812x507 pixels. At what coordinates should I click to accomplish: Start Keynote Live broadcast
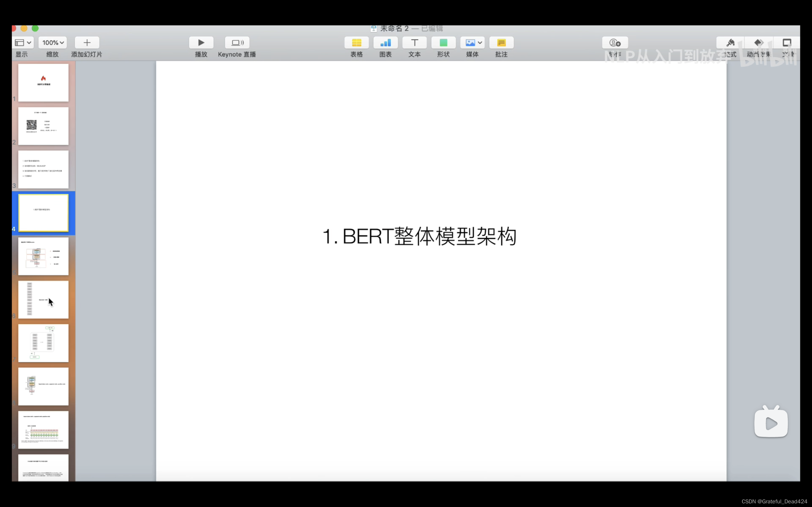[x=237, y=43]
